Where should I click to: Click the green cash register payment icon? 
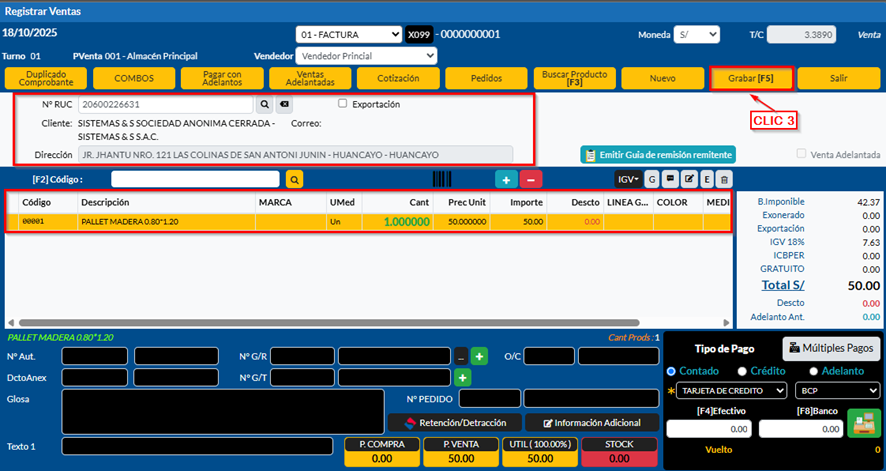tap(860, 424)
